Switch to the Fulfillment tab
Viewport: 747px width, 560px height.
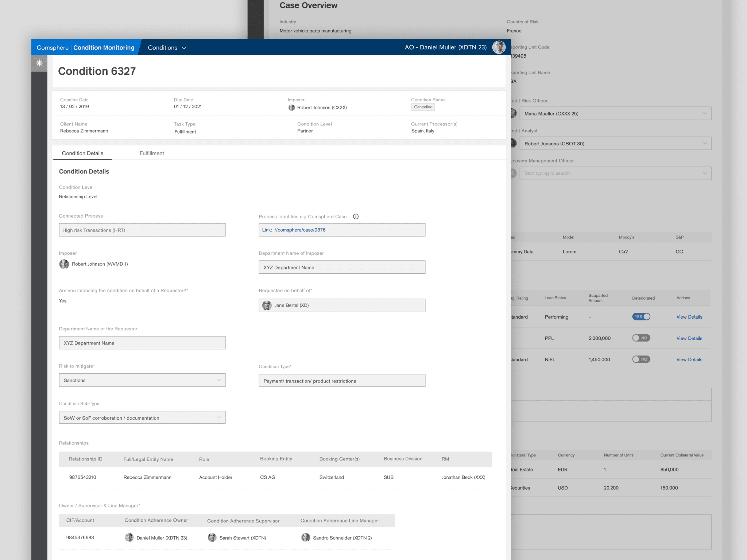(x=152, y=153)
